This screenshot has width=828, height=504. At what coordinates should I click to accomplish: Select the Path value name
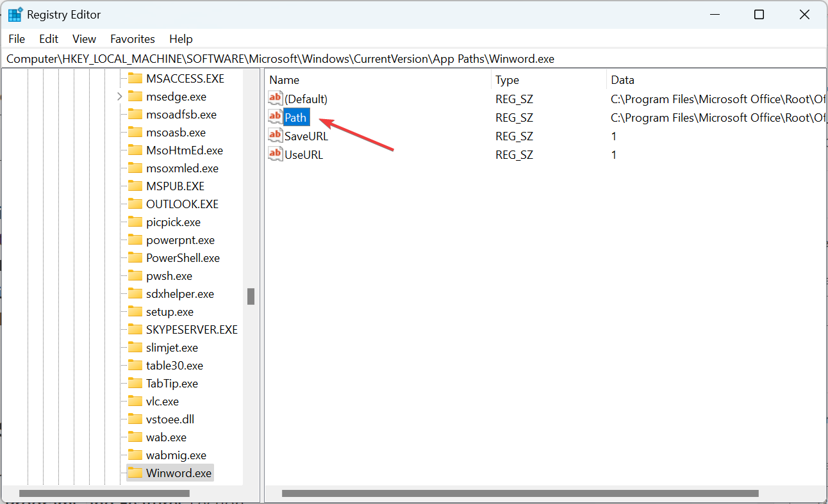click(296, 118)
